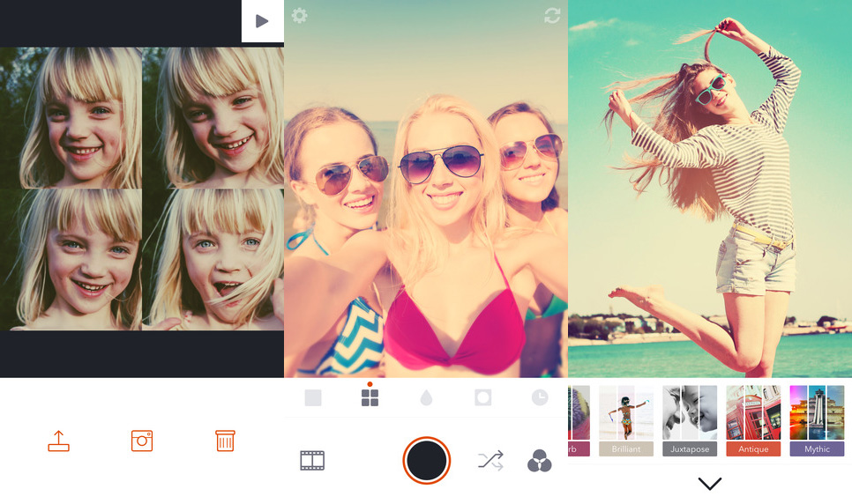Play the captured photo sequence
The image size is (852, 504).
click(263, 21)
